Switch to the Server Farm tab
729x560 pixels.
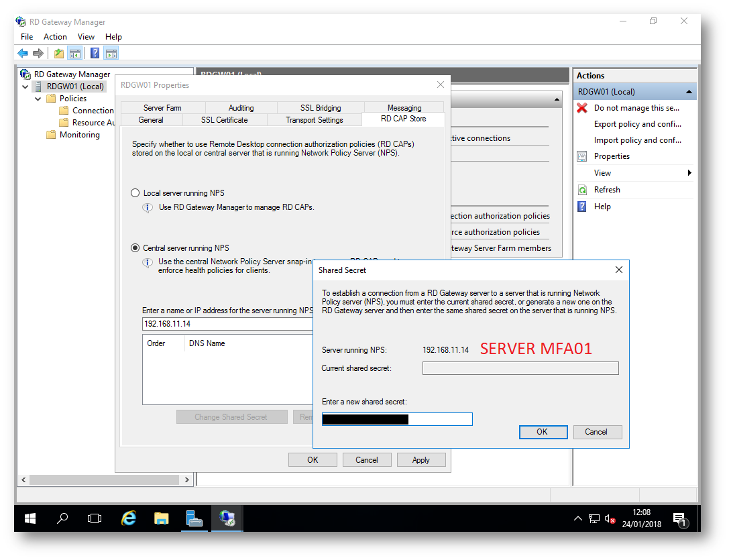coord(163,108)
